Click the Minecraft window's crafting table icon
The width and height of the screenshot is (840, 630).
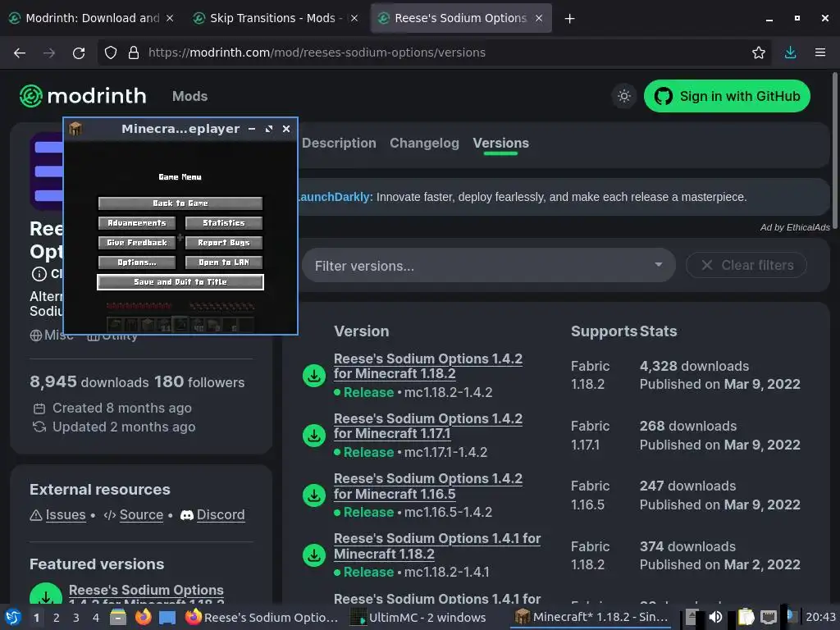pyautogui.click(x=75, y=129)
